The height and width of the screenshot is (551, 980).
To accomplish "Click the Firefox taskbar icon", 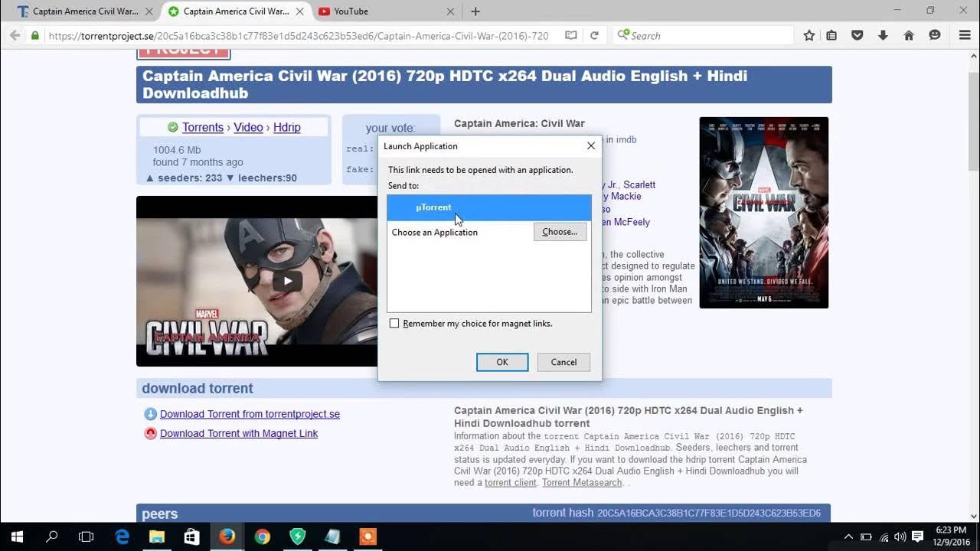I will (x=227, y=536).
